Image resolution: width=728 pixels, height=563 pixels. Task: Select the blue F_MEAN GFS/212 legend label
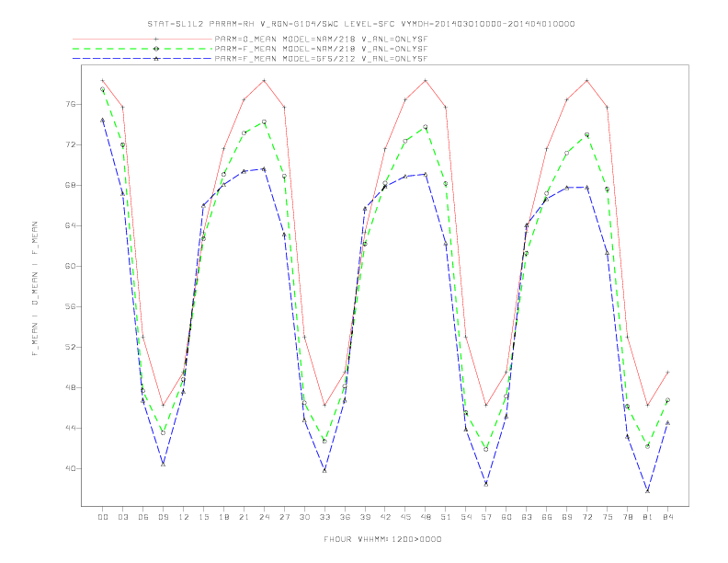(x=322, y=59)
